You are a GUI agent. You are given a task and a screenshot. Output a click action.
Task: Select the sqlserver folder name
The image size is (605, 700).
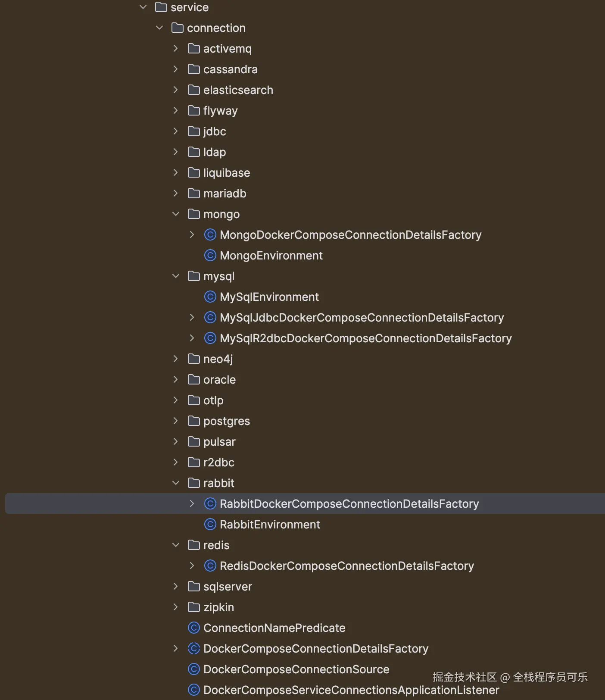pos(228,587)
